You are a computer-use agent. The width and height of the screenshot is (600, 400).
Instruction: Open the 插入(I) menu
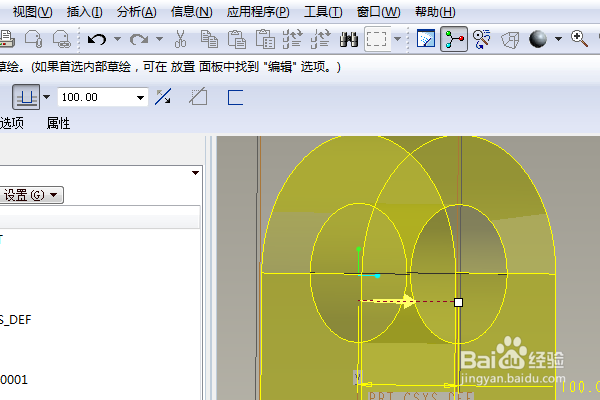(85, 12)
